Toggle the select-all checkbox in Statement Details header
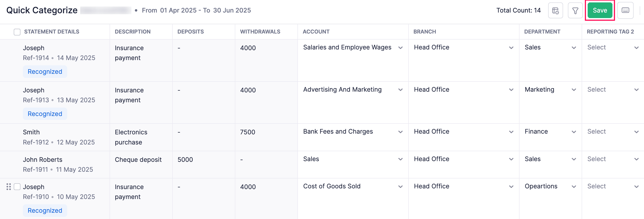This screenshot has width=644, height=219. point(17,32)
